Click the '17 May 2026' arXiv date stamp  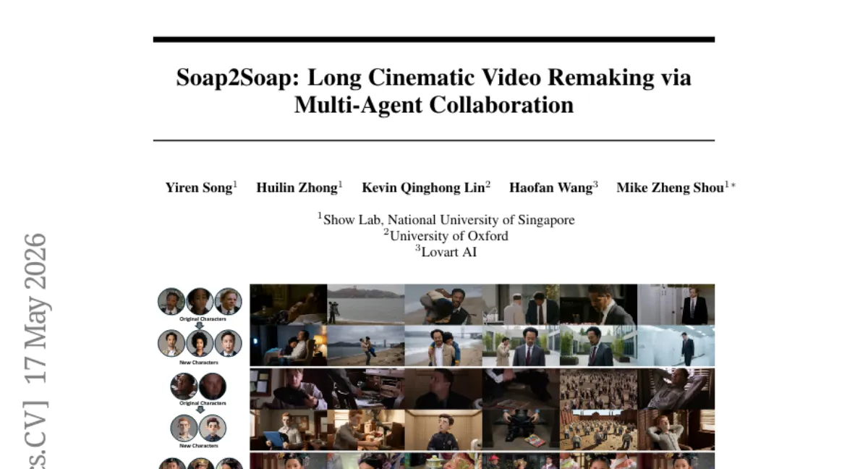click(35, 308)
